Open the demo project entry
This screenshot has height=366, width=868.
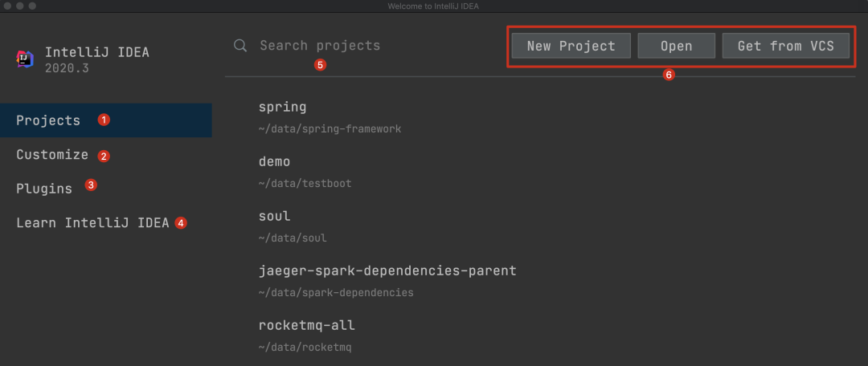pyautogui.click(x=274, y=161)
